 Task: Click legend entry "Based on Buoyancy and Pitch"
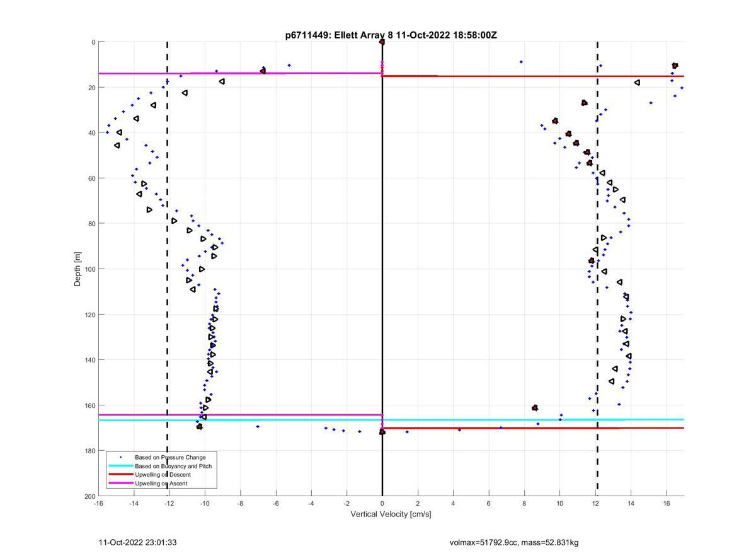[x=173, y=466]
